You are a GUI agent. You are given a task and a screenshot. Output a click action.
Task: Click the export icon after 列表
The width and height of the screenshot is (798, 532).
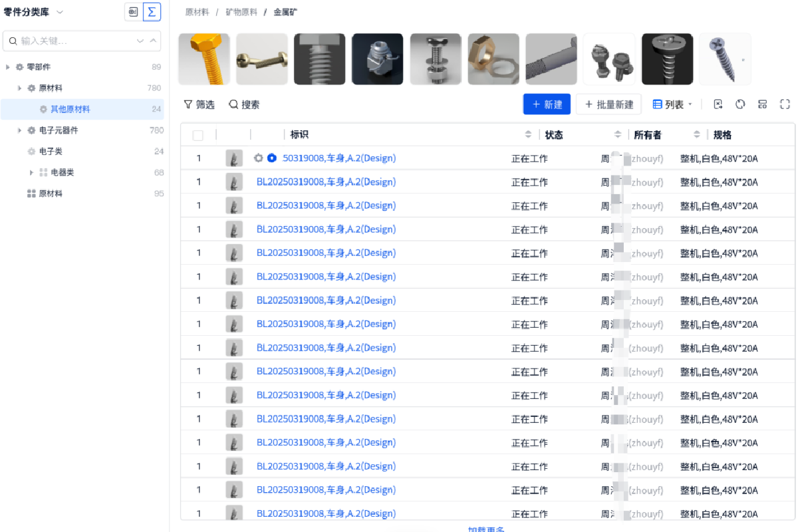[x=718, y=104]
